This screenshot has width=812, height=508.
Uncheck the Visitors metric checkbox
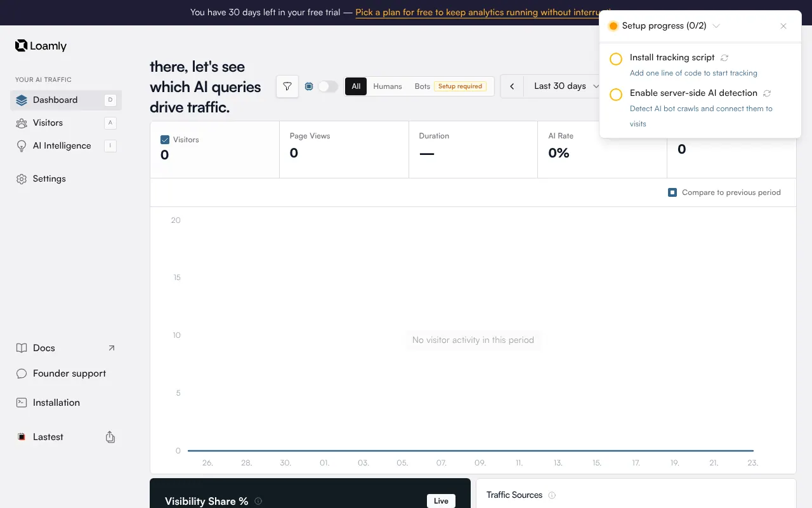click(165, 140)
